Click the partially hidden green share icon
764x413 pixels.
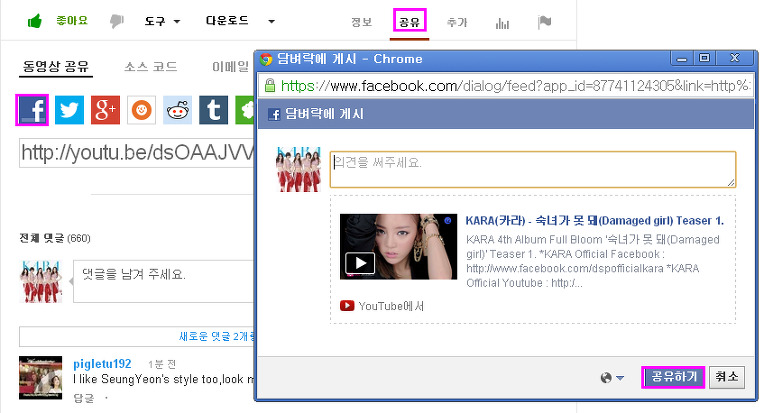(245, 110)
